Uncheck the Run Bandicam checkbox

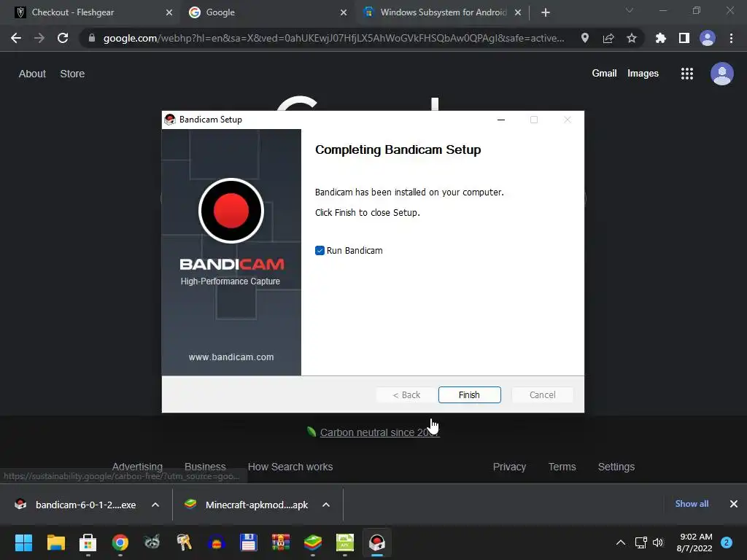click(320, 251)
